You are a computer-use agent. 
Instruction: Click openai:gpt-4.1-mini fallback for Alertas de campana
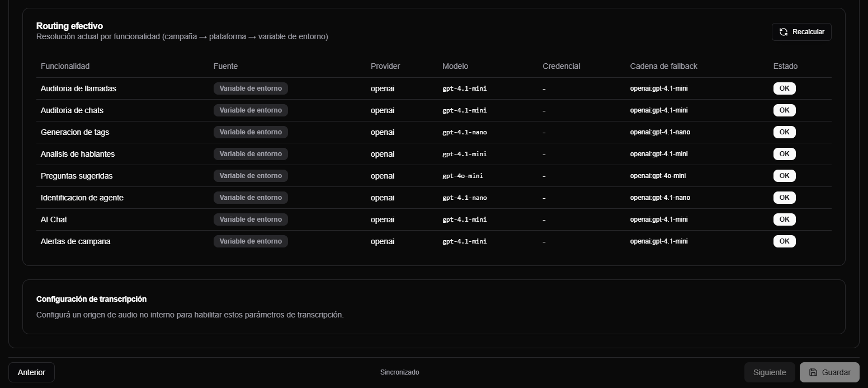659,241
